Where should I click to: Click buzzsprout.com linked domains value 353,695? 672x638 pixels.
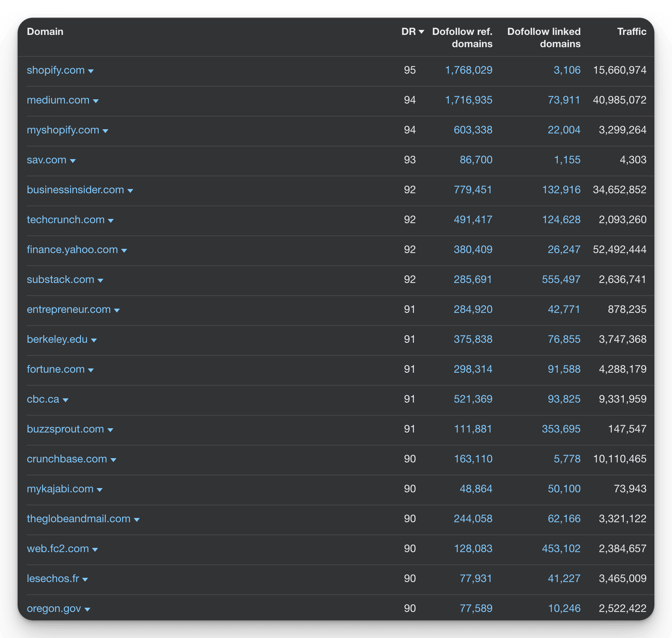point(561,429)
